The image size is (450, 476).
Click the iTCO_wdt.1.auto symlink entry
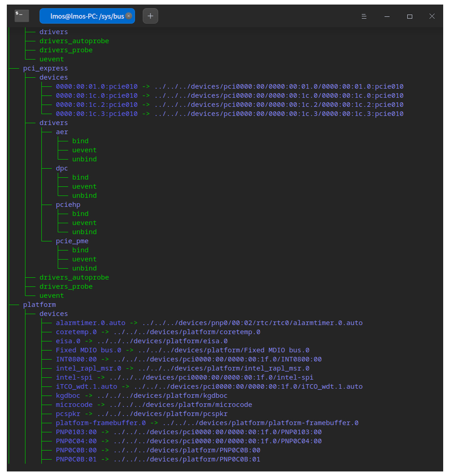point(86,386)
